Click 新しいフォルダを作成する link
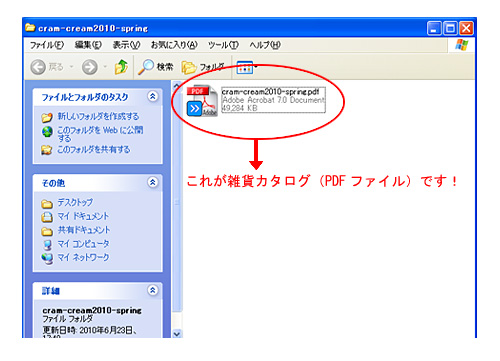Screen dimensions: 500x361 coord(98,116)
